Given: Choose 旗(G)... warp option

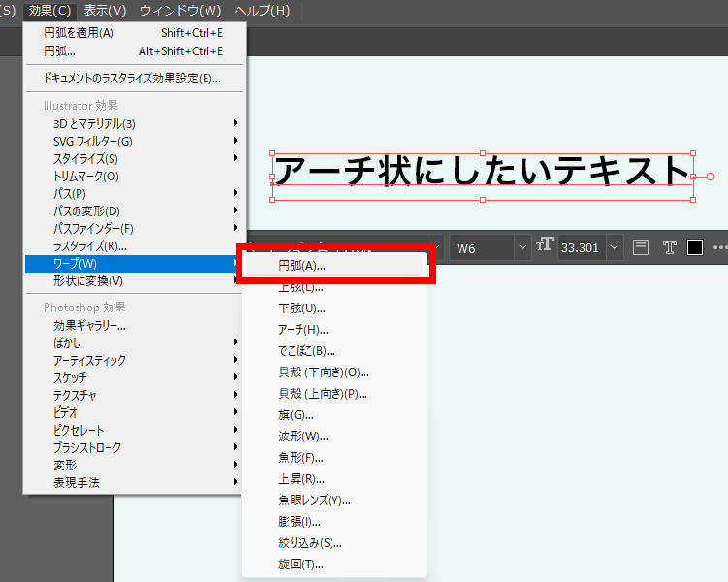Looking at the screenshot, I should coord(334,415).
